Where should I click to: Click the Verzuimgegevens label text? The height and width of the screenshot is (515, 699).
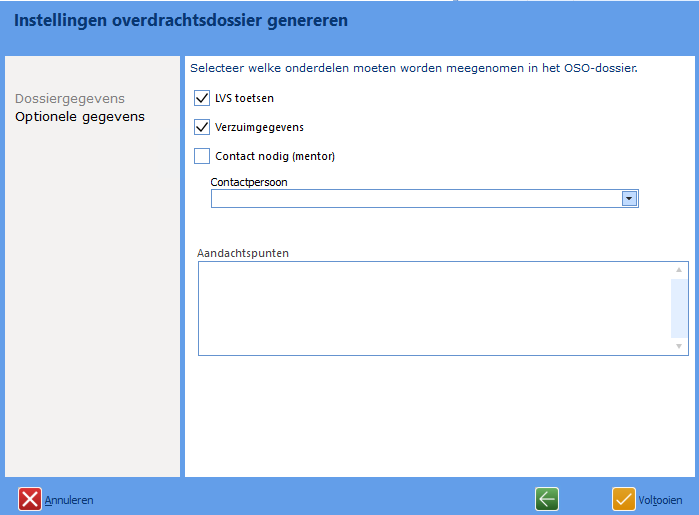click(x=259, y=127)
